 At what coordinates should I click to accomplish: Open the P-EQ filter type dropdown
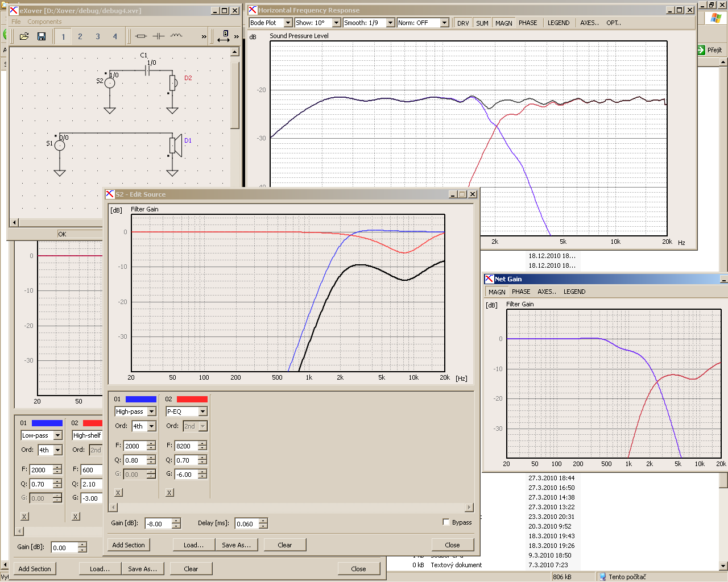pyautogui.click(x=187, y=411)
